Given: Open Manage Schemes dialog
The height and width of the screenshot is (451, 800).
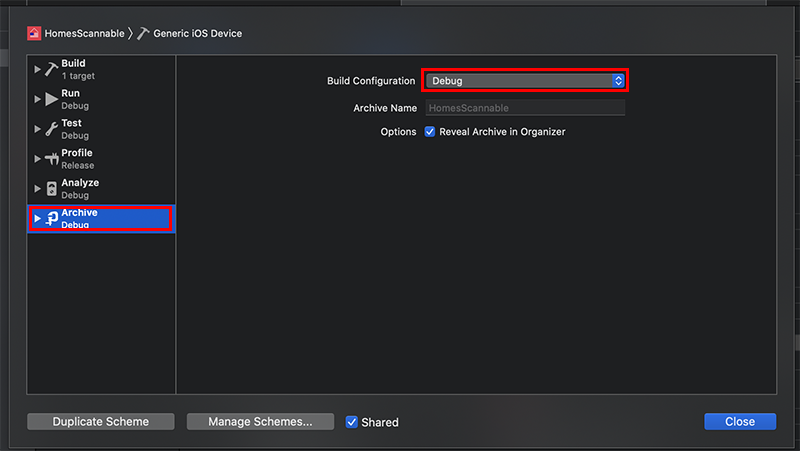Looking at the screenshot, I should click(260, 421).
